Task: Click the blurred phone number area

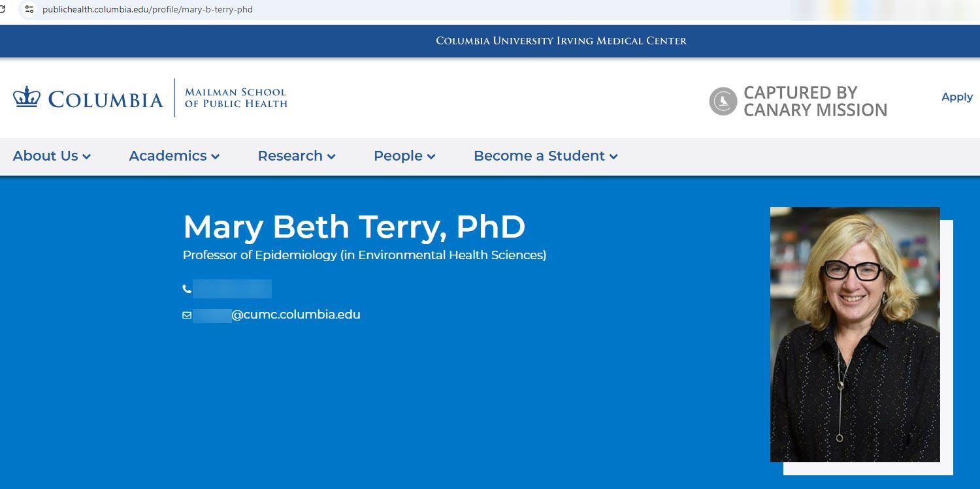Action: click(233, 289)
